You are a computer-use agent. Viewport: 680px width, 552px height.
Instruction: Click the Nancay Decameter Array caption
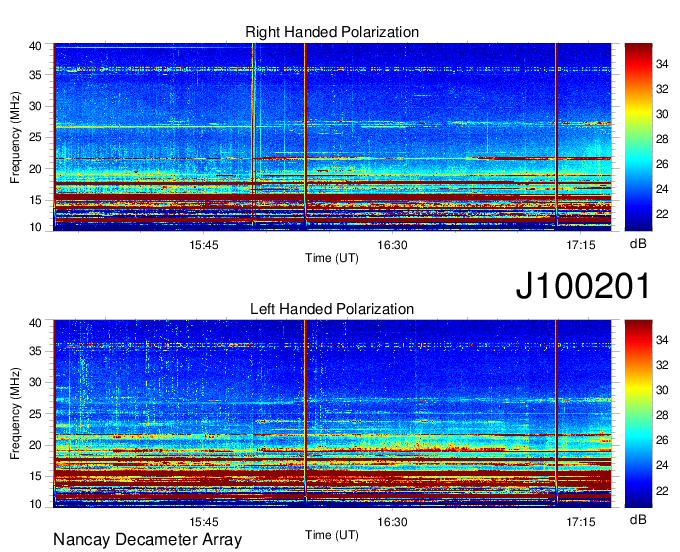[147, 540]
